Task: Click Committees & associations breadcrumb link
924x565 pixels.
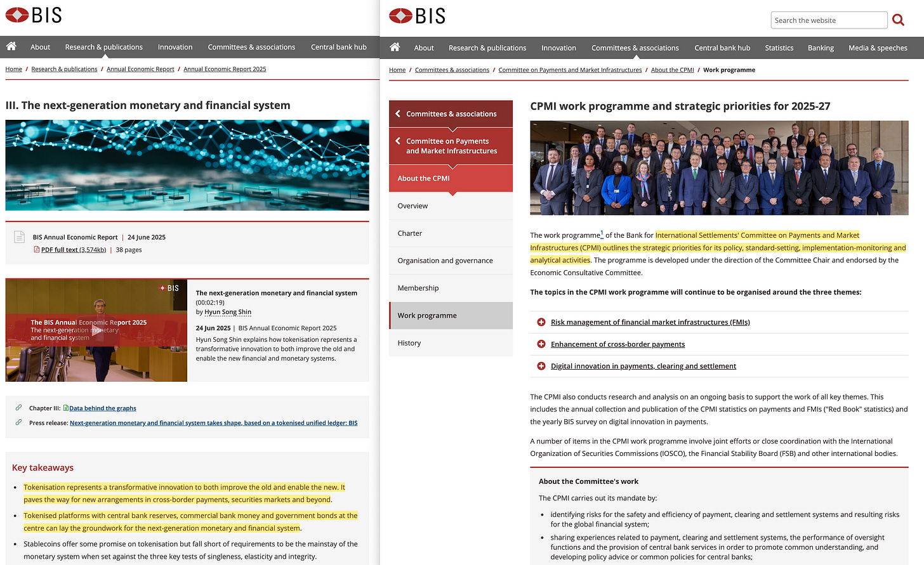Action: [x=452, y=70]
